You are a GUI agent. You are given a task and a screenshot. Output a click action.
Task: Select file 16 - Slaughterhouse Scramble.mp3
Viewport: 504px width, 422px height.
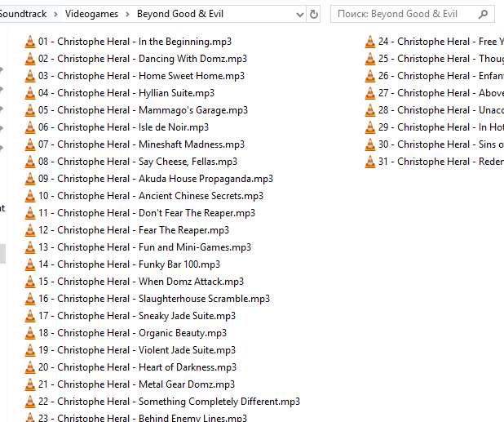[148, 299]
